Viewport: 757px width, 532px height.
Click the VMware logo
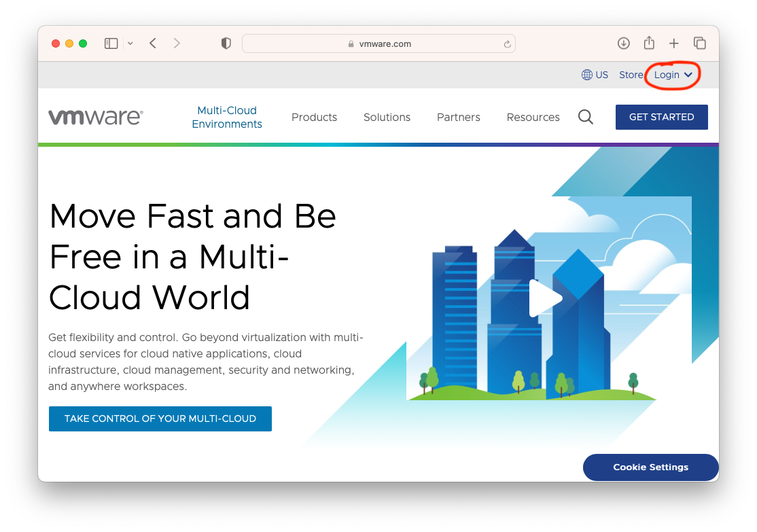point(95,116)
